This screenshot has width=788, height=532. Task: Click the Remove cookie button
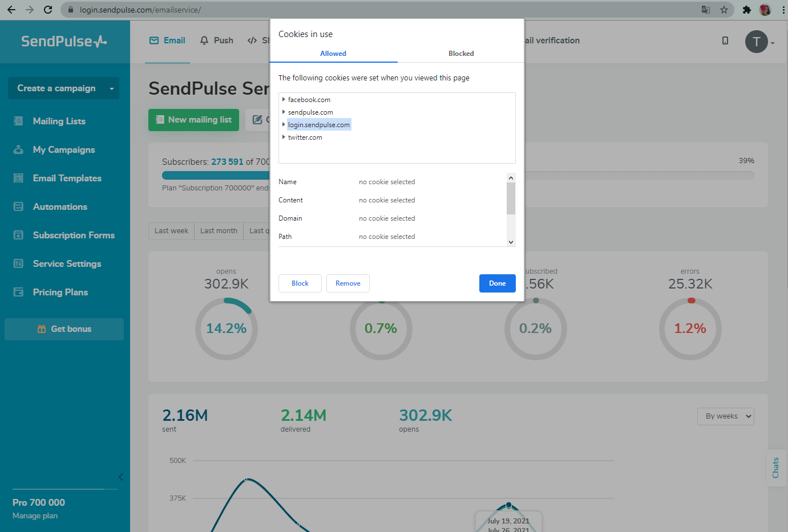pos(347,283)
